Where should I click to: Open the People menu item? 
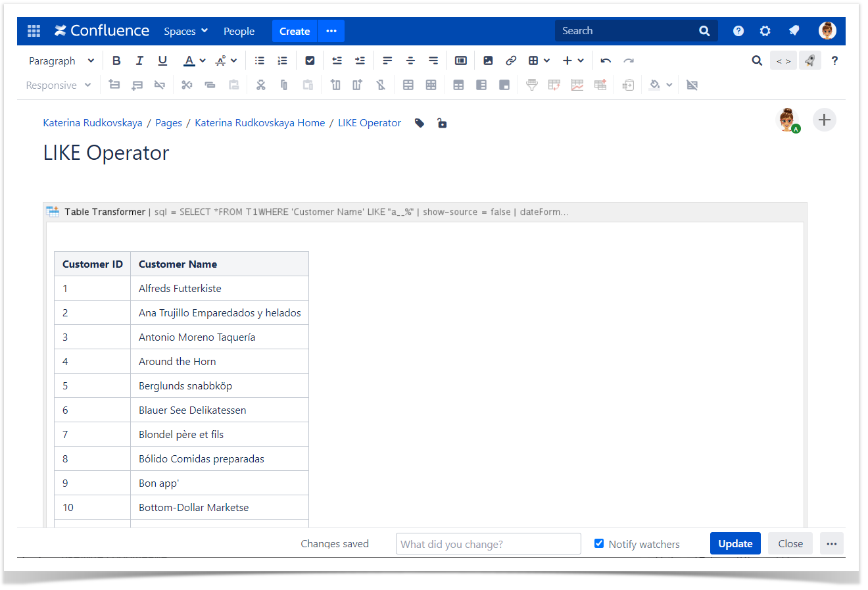239,31
